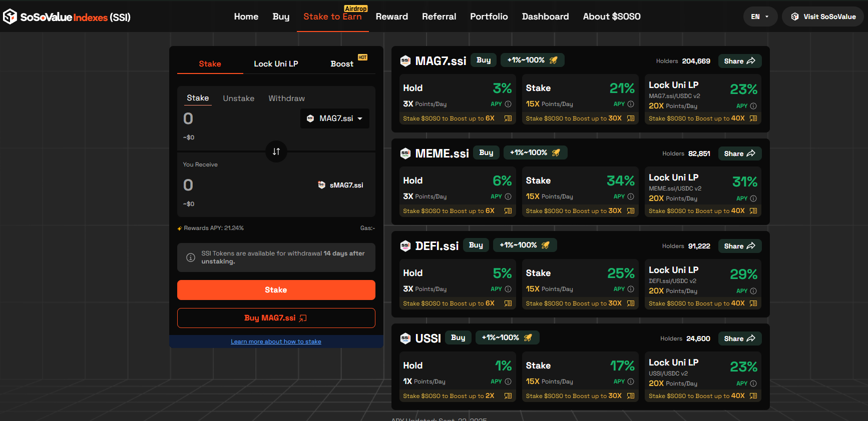Click the SoSoValue Indexes logo
The width and height of the screenshot is (868, 421).
point(67,17)
